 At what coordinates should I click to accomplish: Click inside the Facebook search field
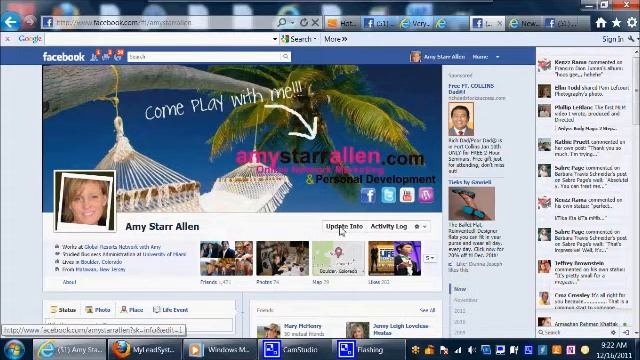point(204,57)
